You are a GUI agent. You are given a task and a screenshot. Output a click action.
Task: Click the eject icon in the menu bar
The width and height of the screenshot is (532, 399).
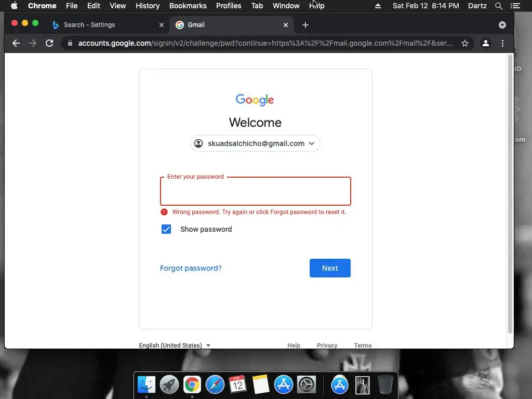pyautogui.click(x=378, y=6)
